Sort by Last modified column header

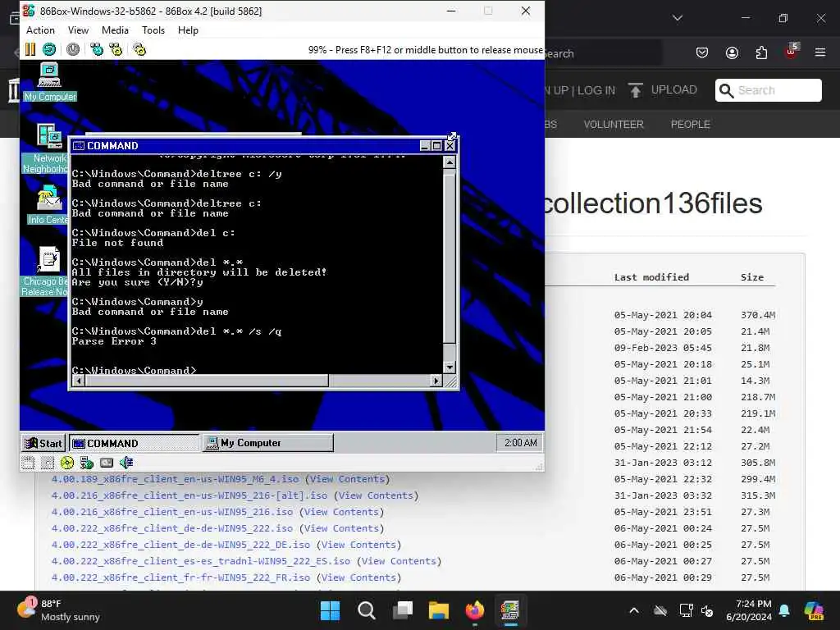(x=651, y=277)
